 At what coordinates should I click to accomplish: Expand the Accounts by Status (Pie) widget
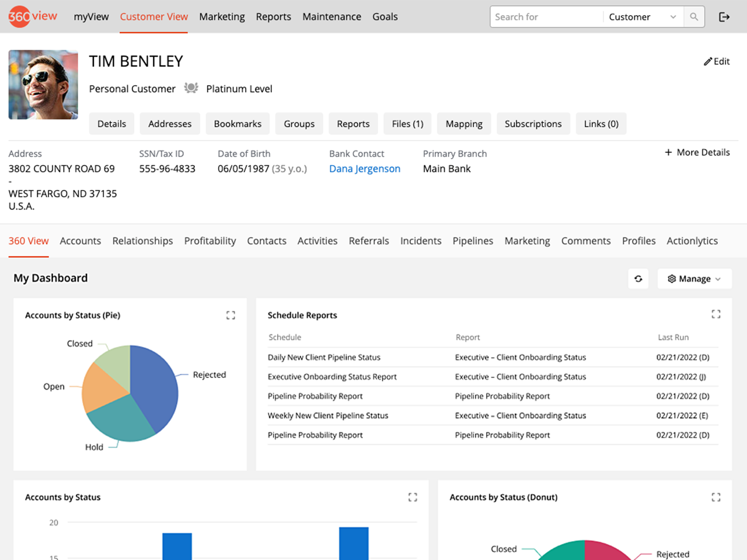[x=231, y=315]
